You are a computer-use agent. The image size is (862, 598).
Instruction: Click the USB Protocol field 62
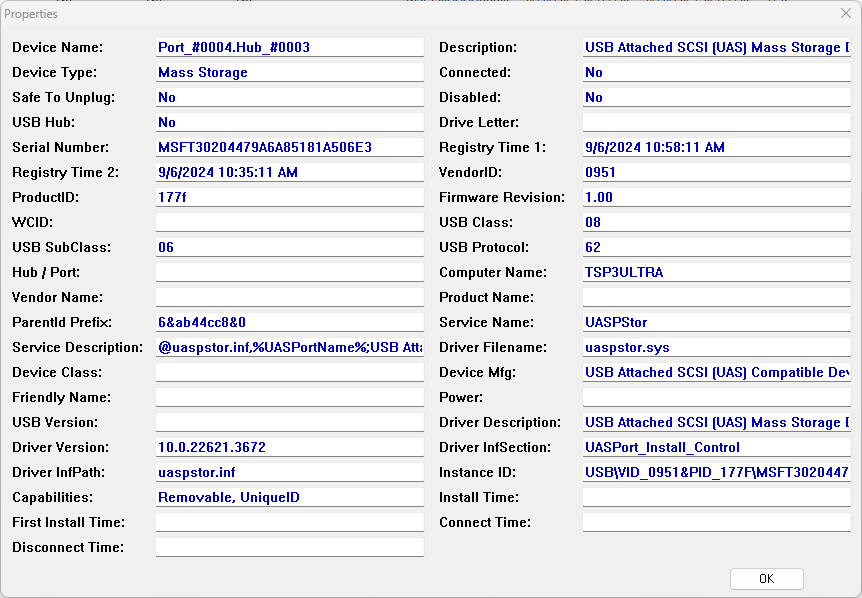[717, 247]
